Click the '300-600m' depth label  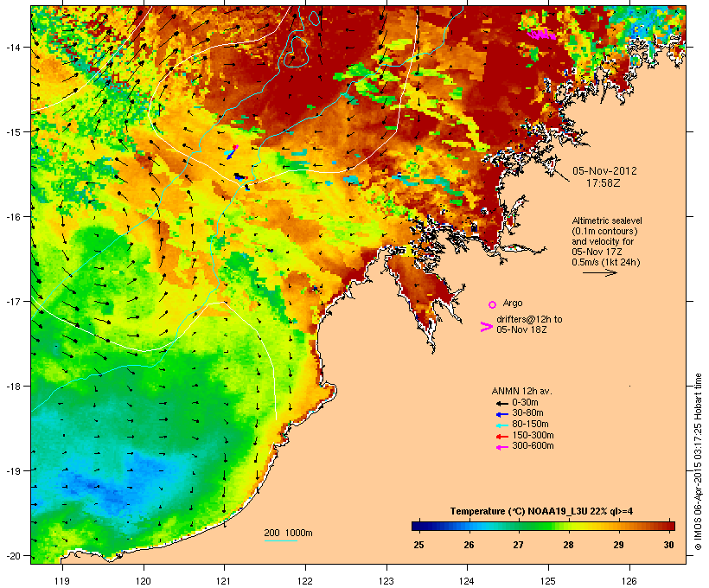(533, 446)
